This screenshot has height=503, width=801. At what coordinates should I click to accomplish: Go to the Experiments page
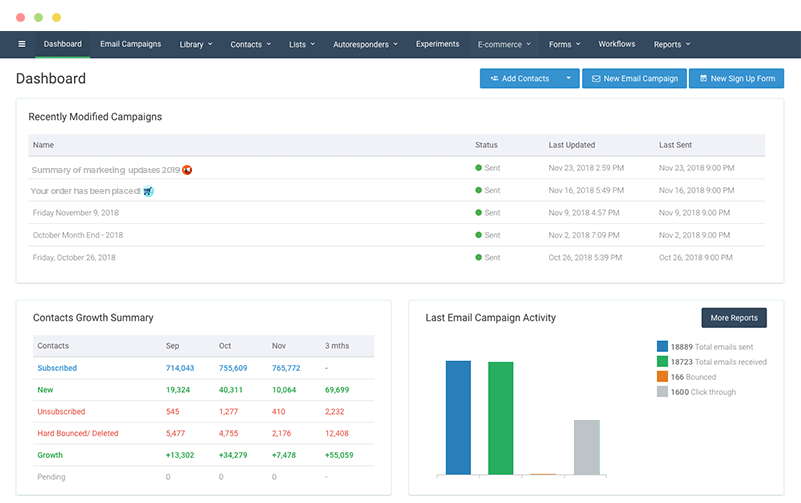[x=437, y=44]
